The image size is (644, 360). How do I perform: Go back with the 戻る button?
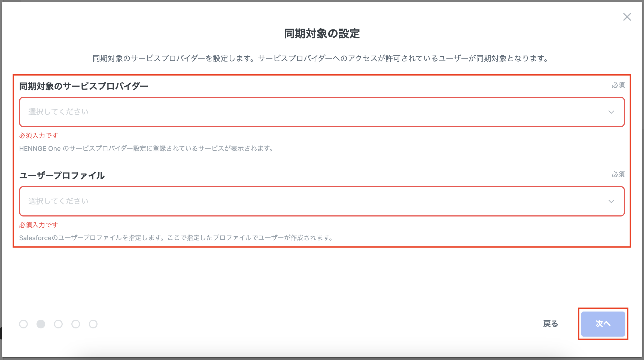[551, 324]
